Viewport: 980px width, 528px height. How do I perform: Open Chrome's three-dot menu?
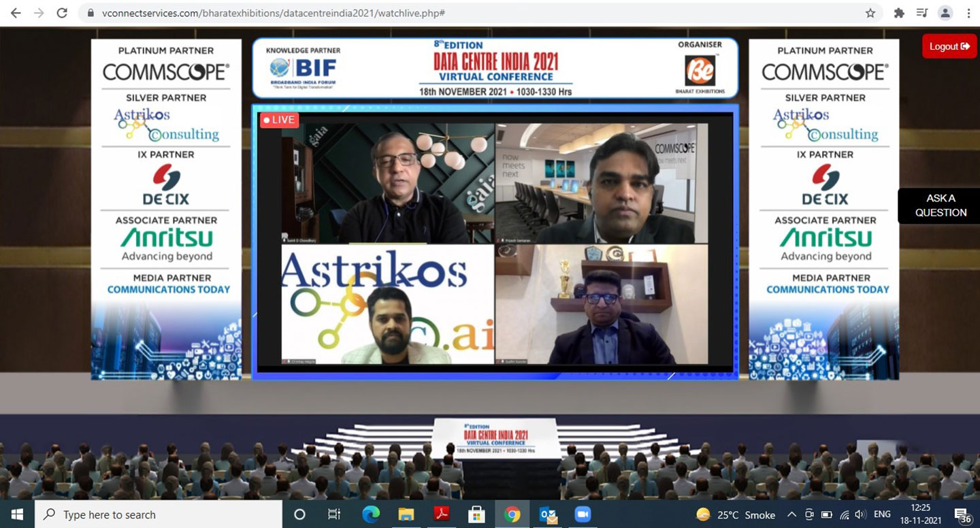(968, 13)
